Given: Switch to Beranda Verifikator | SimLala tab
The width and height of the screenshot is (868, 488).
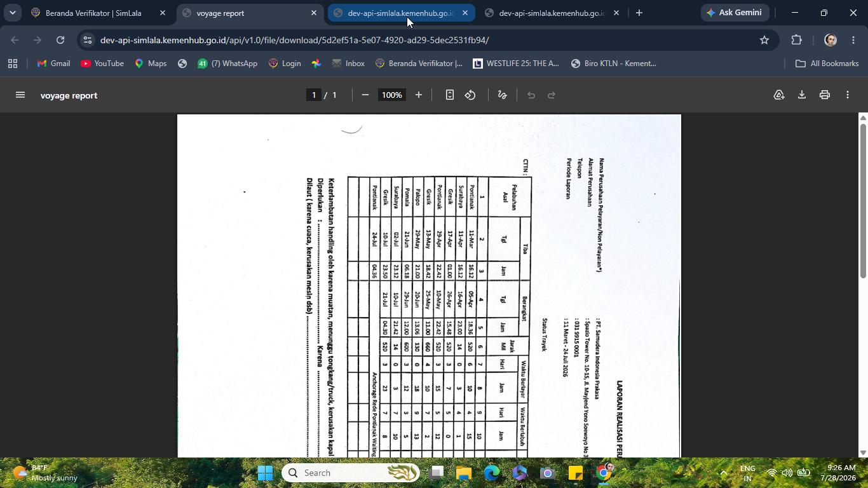Looking at the screenshot, I should click(93, 13).
